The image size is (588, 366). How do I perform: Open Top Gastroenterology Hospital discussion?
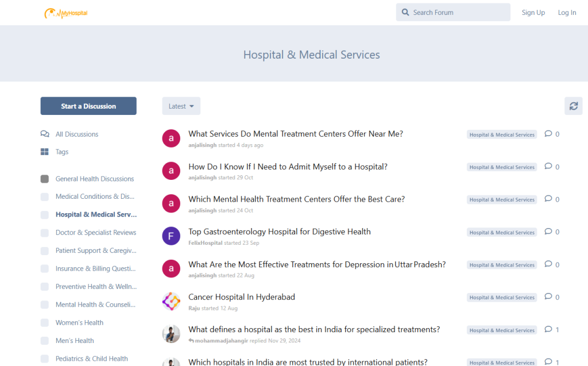tap(280, 232)
